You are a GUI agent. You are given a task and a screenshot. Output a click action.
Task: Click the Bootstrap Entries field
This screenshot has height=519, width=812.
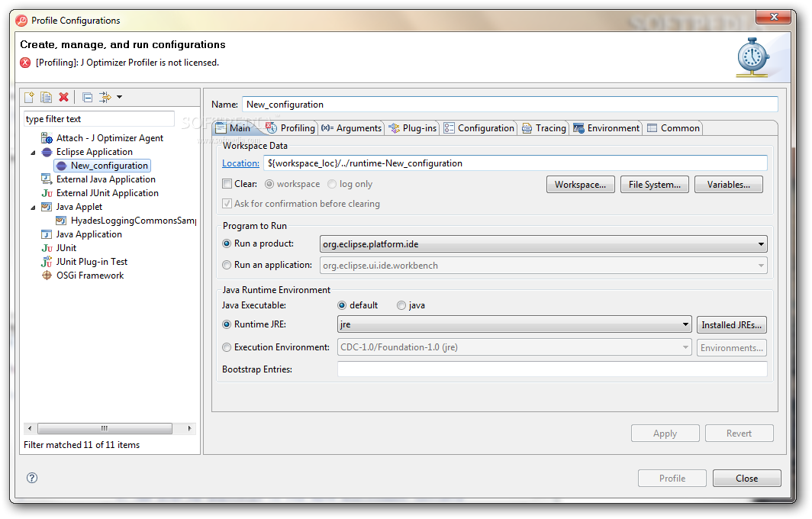552,369
